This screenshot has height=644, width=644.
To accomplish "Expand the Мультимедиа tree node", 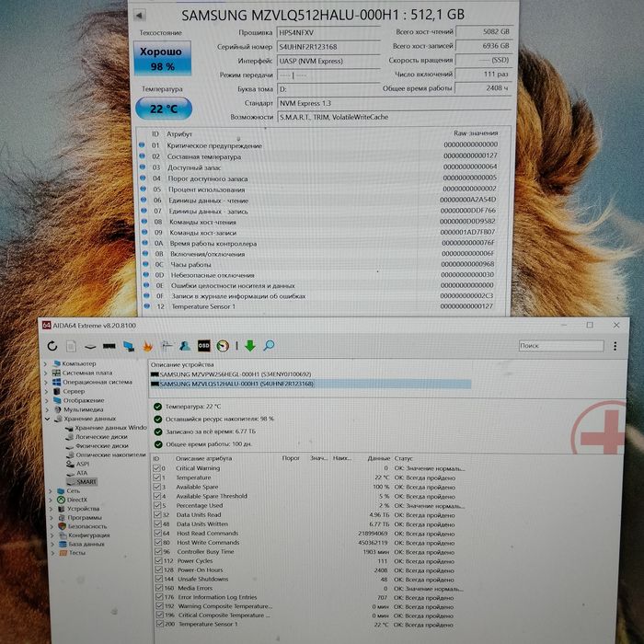I will point(47,409).
